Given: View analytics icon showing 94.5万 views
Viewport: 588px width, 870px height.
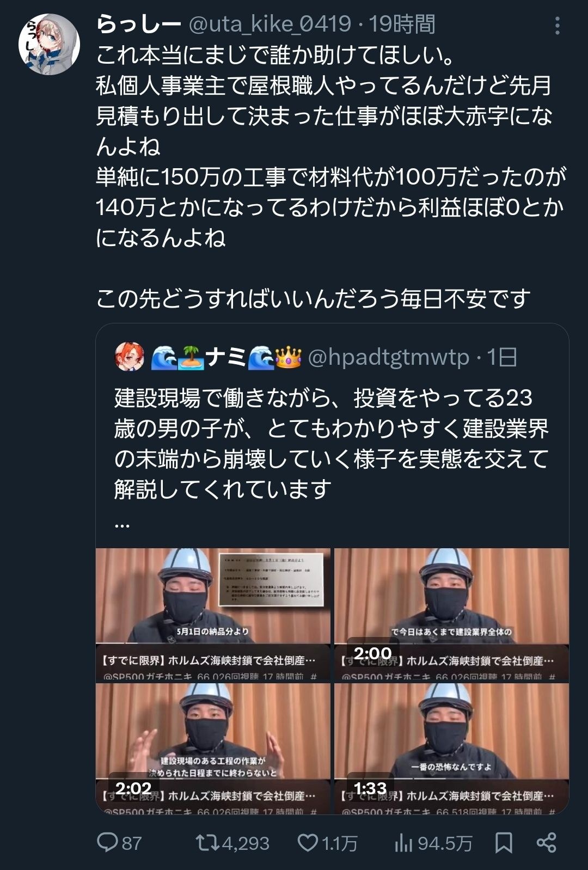Looking at the screenshot, I should pos(403,843).
